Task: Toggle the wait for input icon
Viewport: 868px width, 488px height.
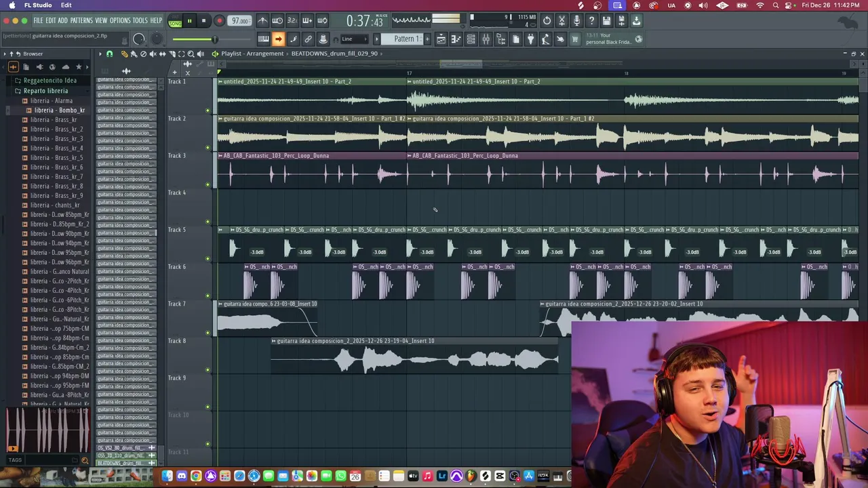Action: (277, 20)
